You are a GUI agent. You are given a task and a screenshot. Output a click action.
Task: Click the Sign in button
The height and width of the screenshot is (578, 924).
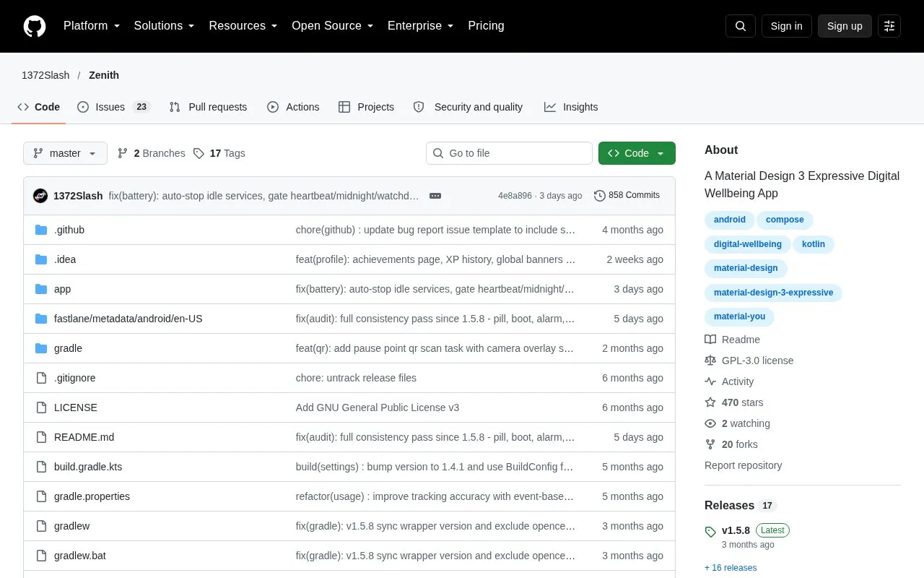[x=786, y=26]
